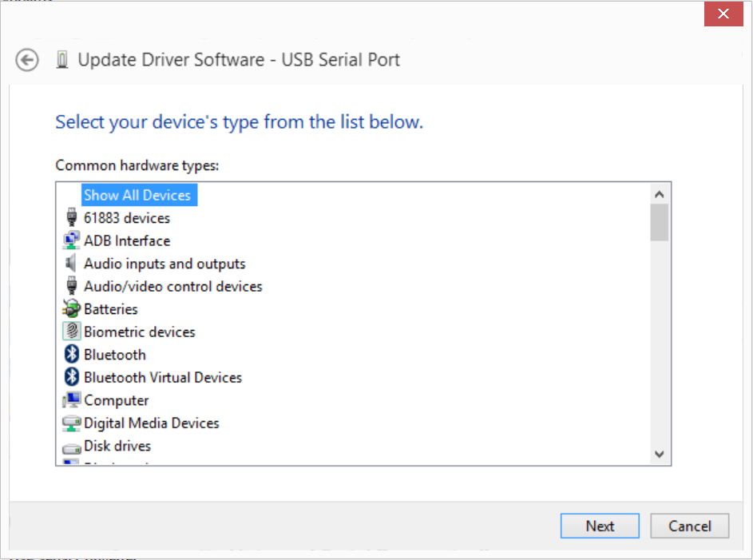Select Bluetooth Virtual Devices entry
The image size is (753, 560).
pyautogui.click(x=163, y=377)
